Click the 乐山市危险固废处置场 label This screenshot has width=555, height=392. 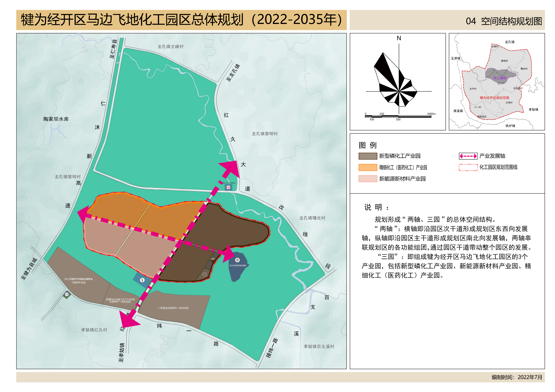click(x=238, y=265)
